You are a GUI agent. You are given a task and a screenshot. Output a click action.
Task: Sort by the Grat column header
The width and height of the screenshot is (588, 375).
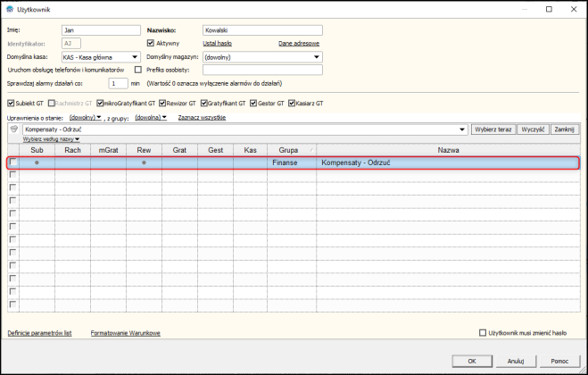[179, 150]
